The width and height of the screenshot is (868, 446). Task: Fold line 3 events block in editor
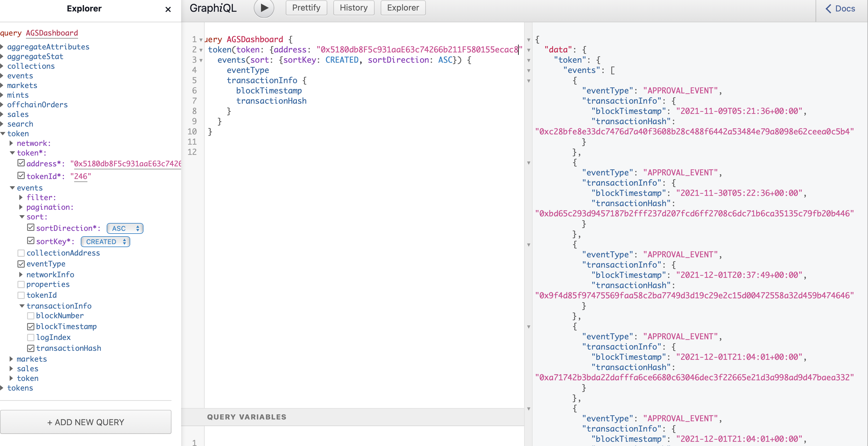coord(201,60)
